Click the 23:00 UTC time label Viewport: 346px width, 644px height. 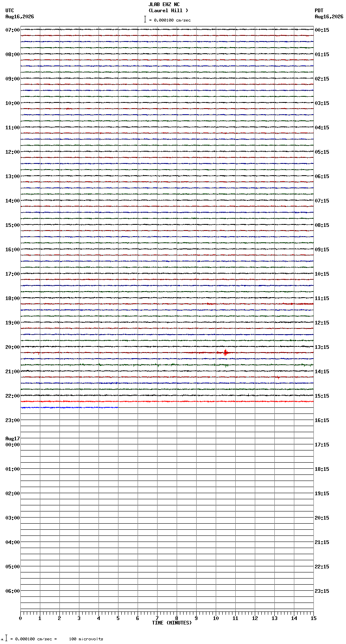coord(13,420)
